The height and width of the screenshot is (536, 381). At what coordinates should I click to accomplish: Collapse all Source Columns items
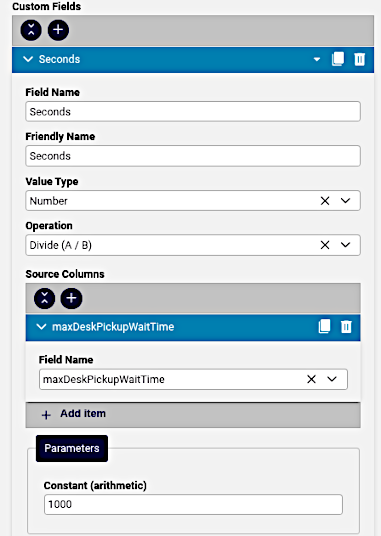[44, 298]
